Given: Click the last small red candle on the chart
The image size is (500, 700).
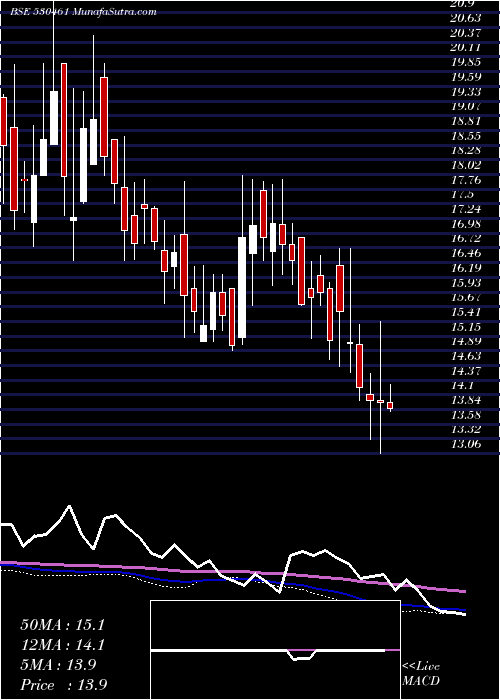Looking at the screenshot, I should [x=390, y=405].
